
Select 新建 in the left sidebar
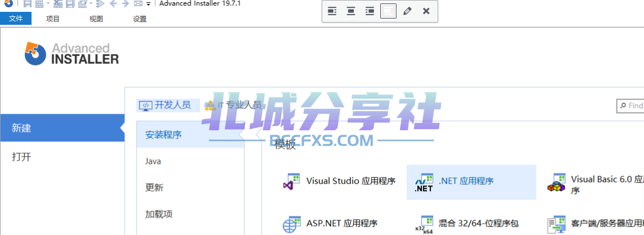62,128
